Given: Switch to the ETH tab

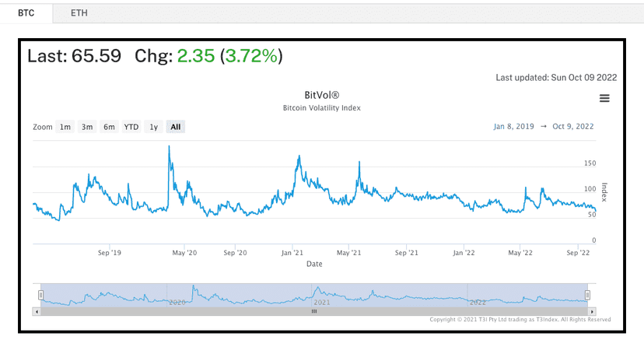Looking at the screenshot, I should (x=79, y=13).
